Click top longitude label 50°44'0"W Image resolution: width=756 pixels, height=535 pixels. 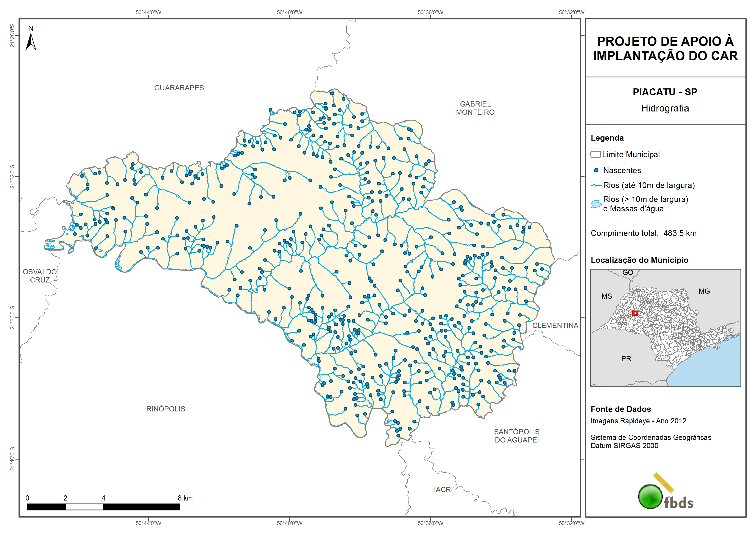(148, 13)
